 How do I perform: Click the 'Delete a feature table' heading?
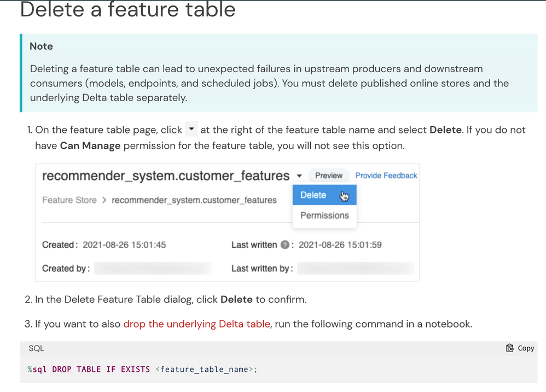point(128,10)
